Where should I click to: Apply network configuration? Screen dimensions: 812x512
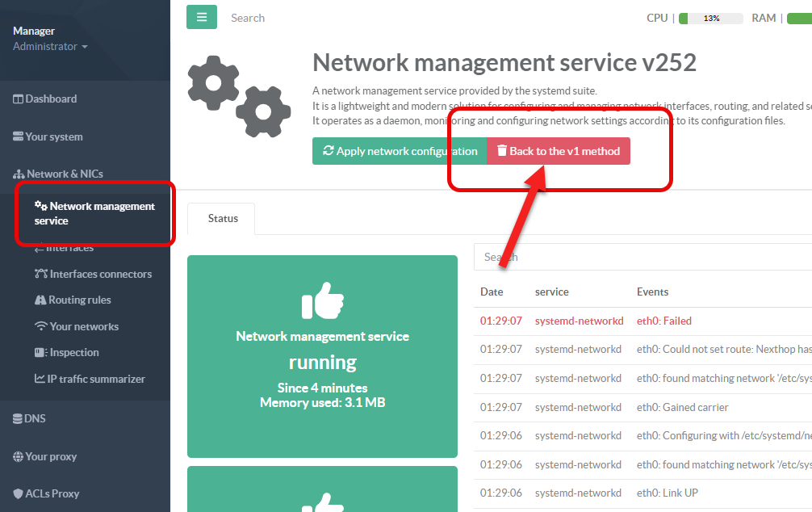tap(400, 151)
